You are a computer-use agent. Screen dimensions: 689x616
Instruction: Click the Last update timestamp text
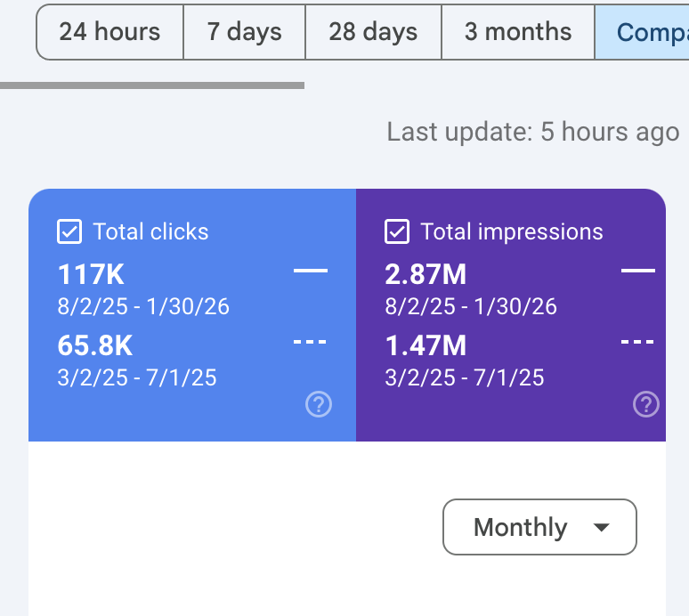(x=533, y=133)
